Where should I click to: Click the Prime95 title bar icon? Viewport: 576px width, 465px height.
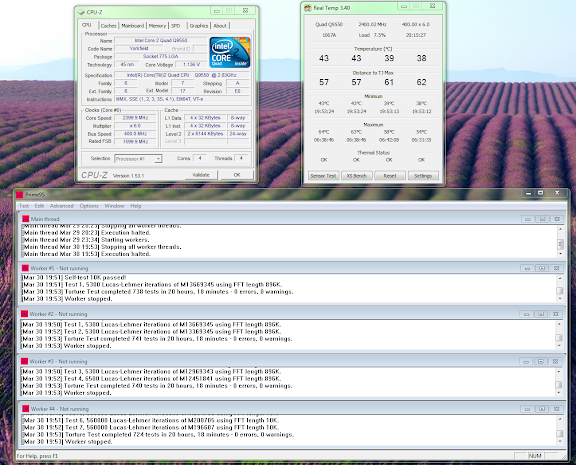click(19, 194)
